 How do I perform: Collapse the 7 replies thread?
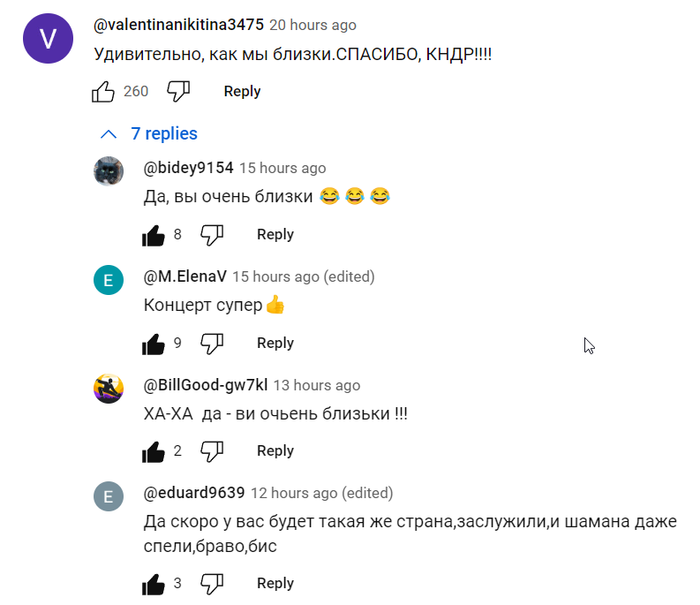(164, 133)
